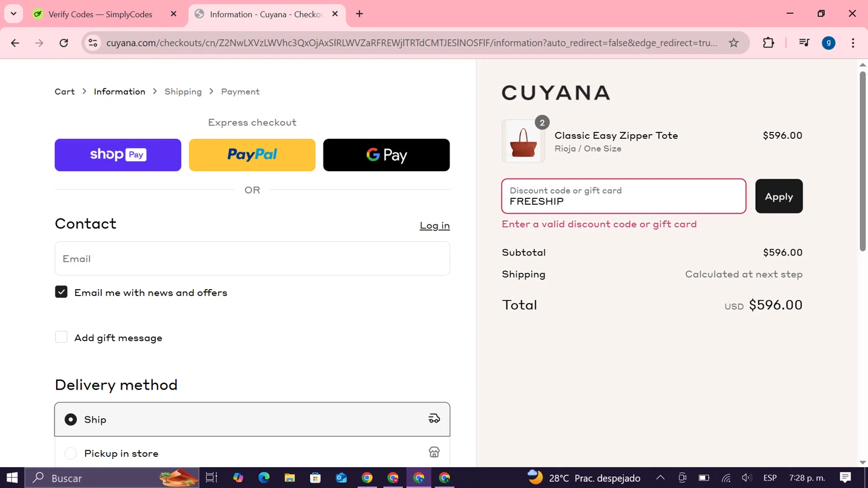Image resolution: width=868 pixels, height=488 pixels.
Task: Open Task View on the taskbar
Action: tap(211, 478)
